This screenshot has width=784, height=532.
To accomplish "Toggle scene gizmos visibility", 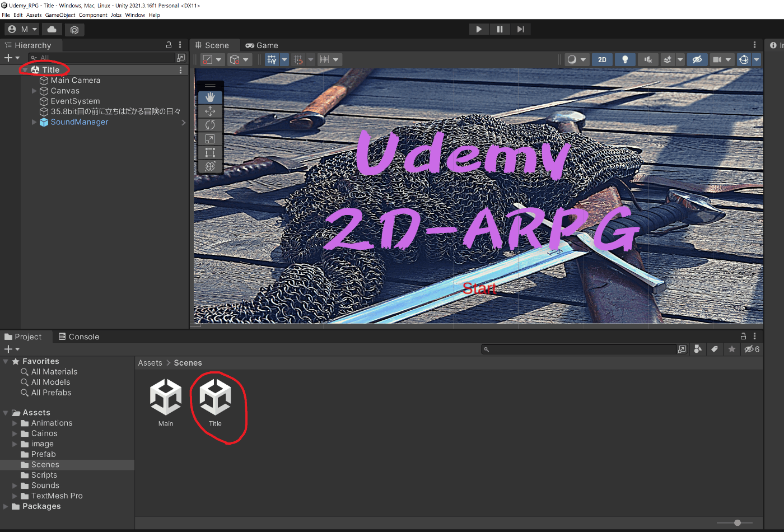I will (744, 59).
